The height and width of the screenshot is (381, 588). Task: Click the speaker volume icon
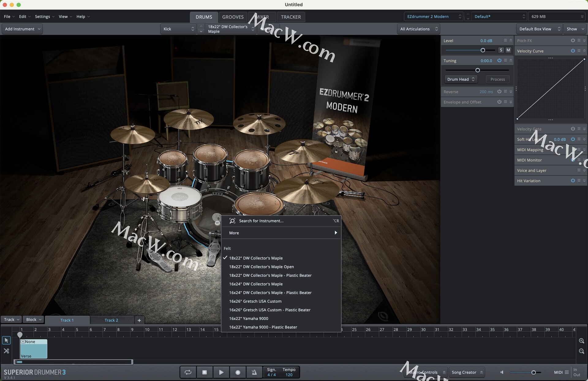tap(502, 372)
